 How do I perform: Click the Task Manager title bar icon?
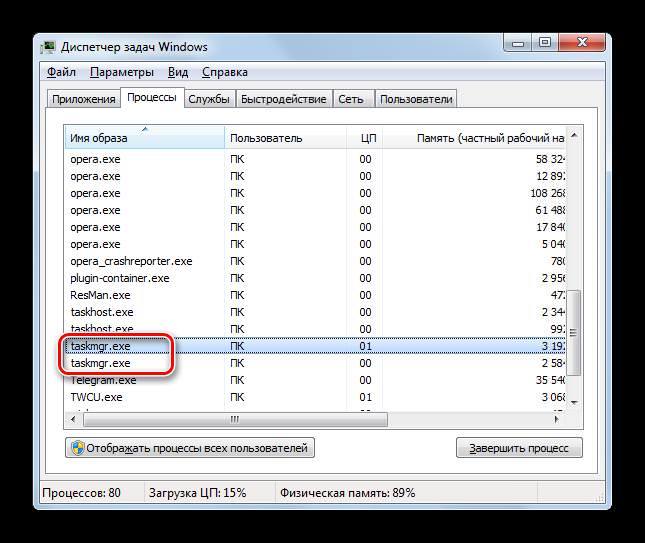(48, 47)
